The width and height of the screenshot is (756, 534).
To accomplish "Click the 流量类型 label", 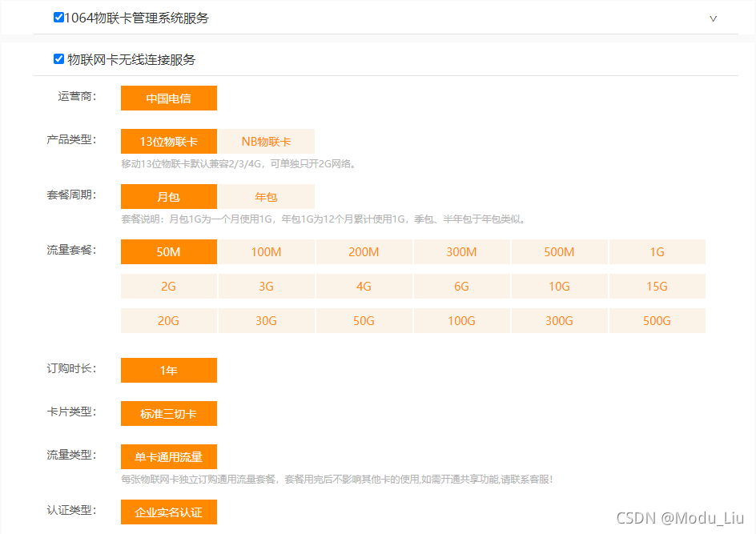I will [x=71, y=455].
